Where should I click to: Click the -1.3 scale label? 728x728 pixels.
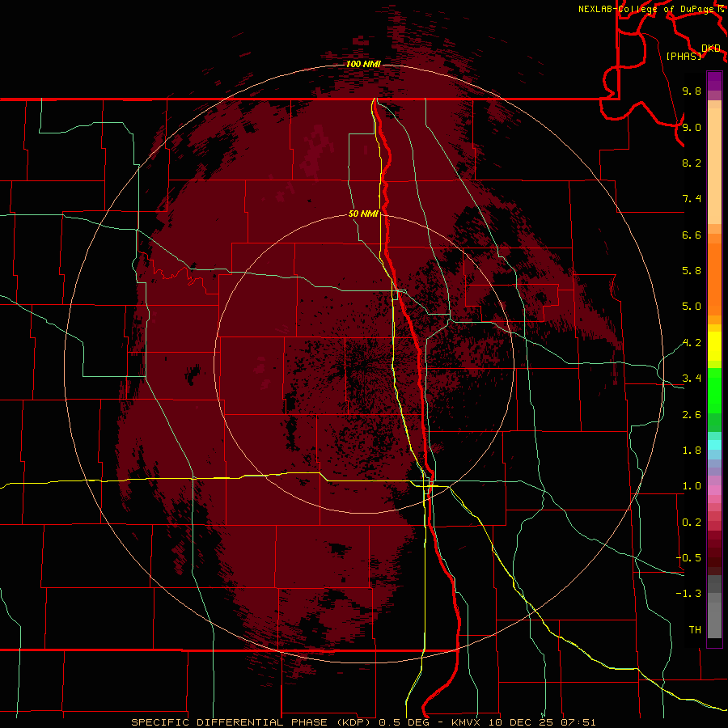pyautogui.click(x=688, y=594)
